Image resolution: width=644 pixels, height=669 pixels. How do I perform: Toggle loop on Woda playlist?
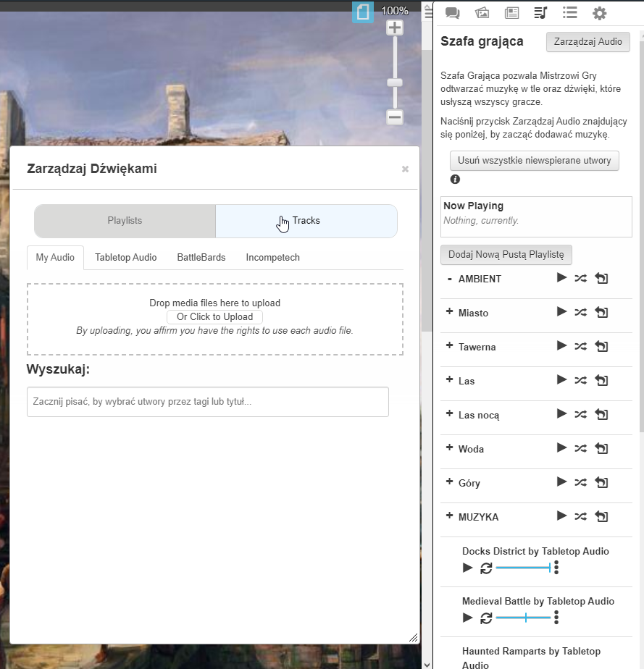[x=601, y=448]
